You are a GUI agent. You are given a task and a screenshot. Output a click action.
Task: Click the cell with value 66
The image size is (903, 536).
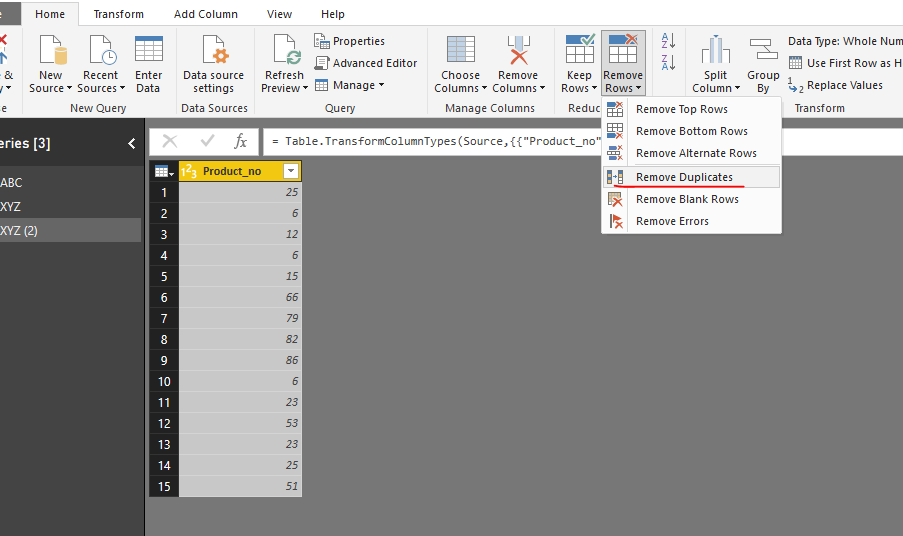click(x=240, y=297)
